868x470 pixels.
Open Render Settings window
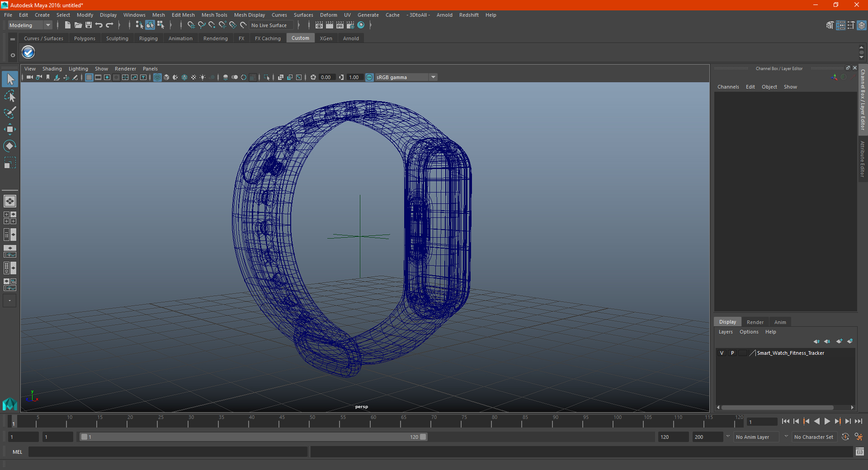(350, 25)
